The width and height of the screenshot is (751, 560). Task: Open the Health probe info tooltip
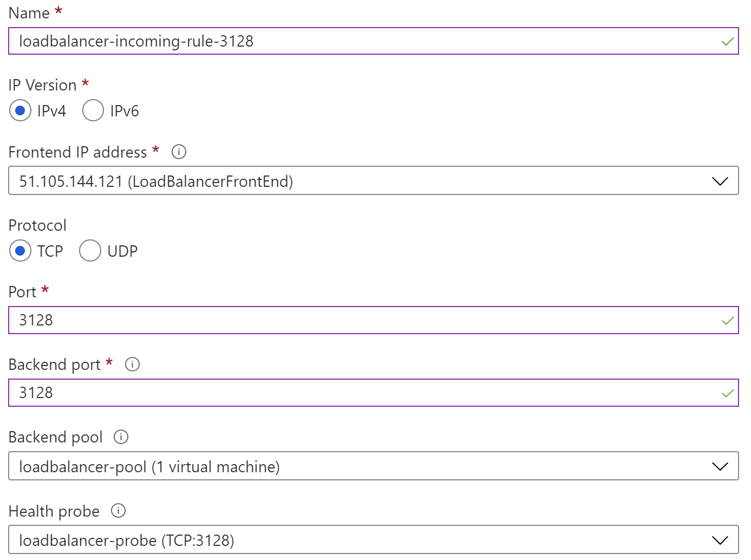click(117, 511)
